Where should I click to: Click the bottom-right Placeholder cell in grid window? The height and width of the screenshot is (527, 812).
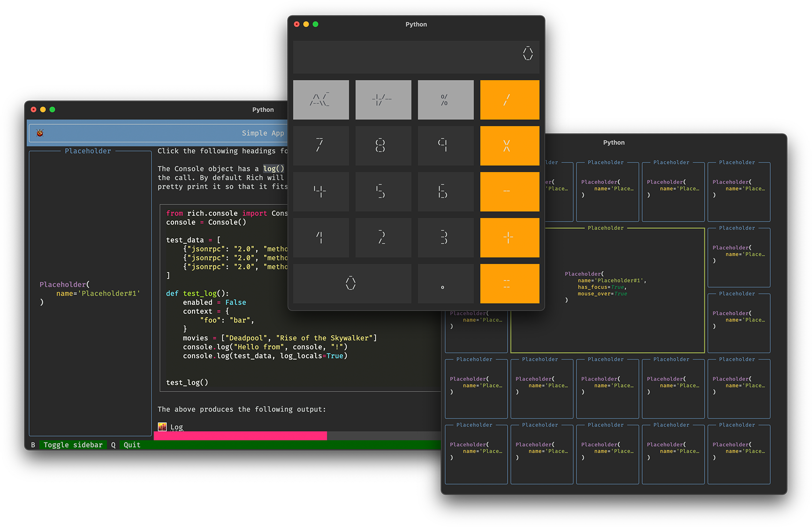(739, 454)
